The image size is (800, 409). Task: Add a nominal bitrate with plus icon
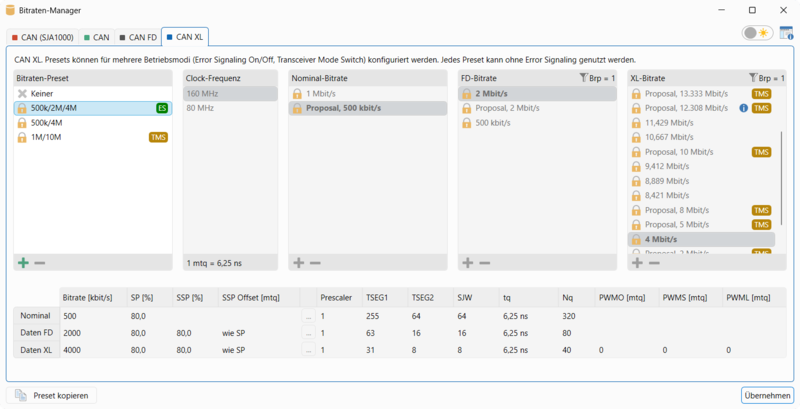[298, 263]
